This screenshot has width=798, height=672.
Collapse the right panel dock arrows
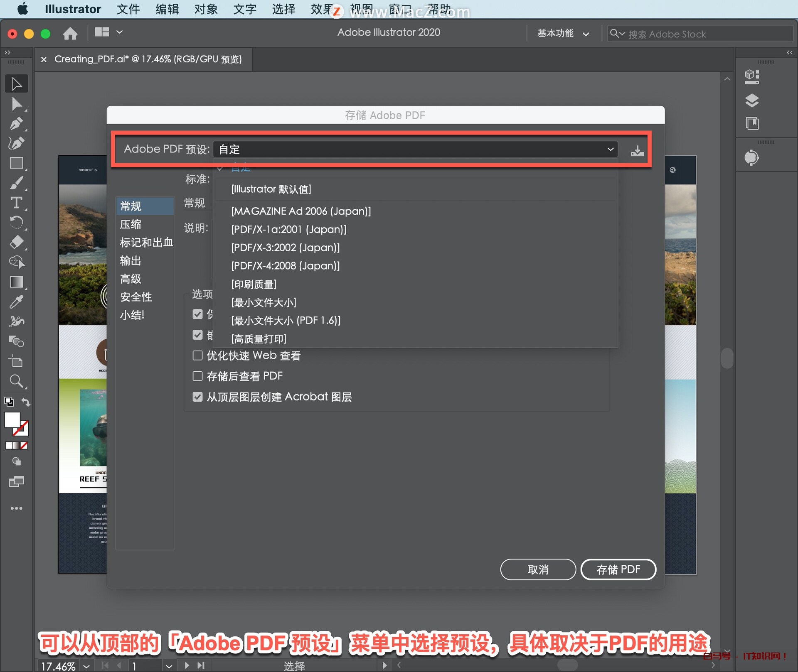tap(789, 52)
